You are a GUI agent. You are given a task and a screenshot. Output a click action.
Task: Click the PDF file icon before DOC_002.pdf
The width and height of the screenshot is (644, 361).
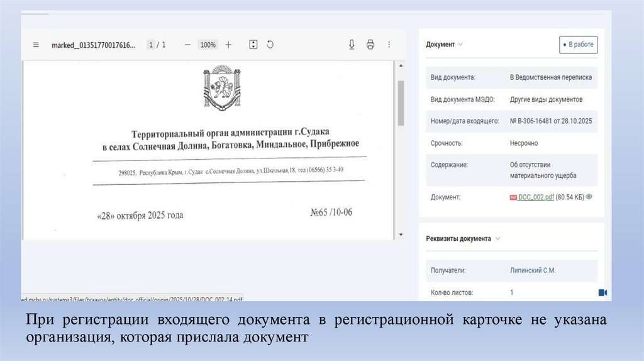[x=513, y=197]
